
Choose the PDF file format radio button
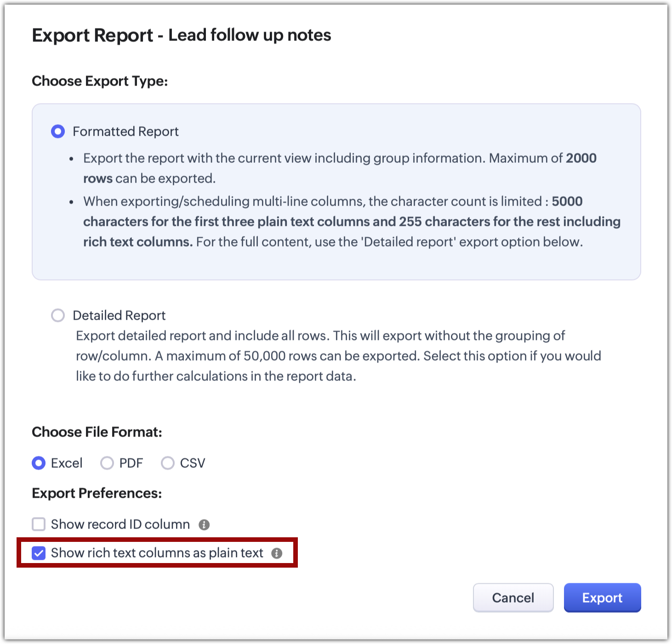(107, 463)
